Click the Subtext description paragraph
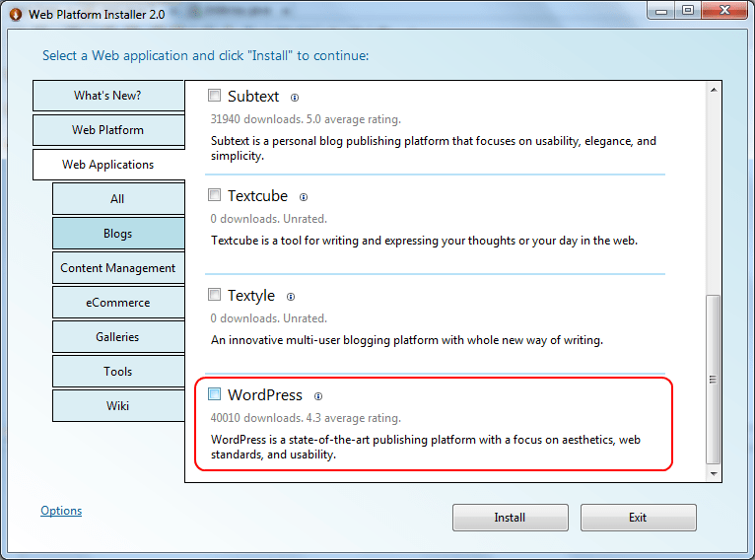 pos(434,148)
